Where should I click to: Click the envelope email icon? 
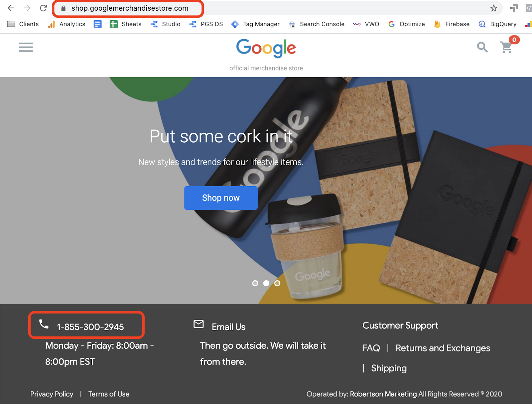(x=199, y=324)
